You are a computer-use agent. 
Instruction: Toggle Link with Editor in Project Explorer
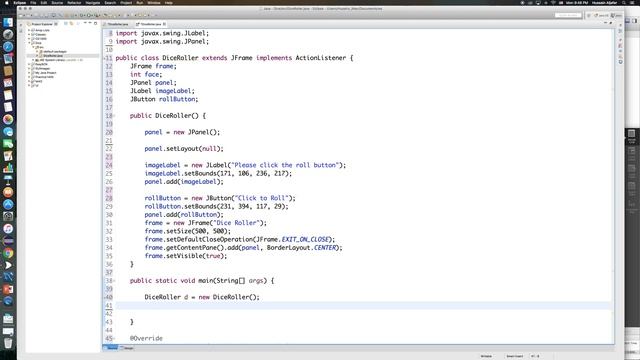point(71,24)
